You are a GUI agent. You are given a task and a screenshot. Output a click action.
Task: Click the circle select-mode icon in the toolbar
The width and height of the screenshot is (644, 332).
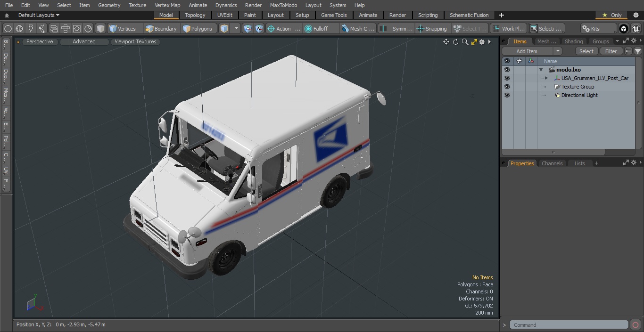[x=8, y=29]
